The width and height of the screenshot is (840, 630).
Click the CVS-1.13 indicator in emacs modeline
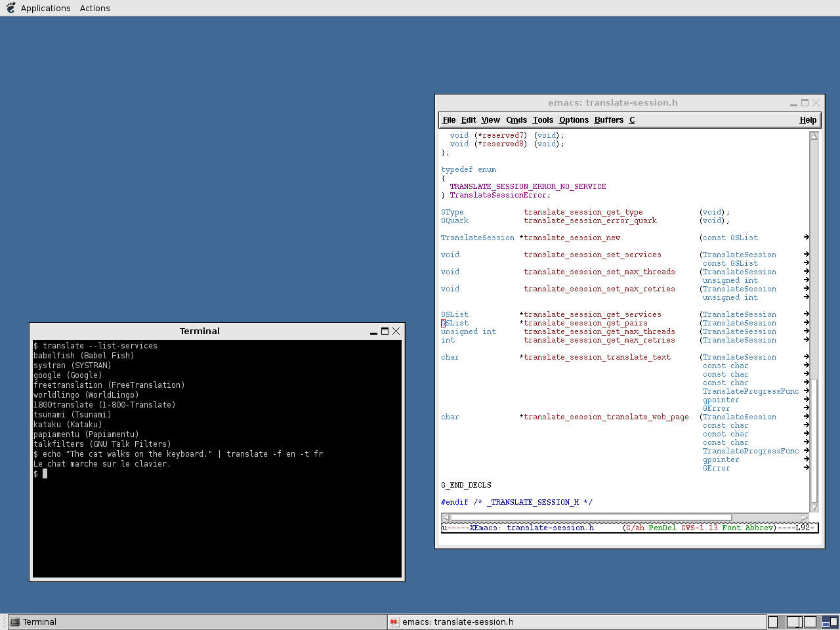pos(699,528)
